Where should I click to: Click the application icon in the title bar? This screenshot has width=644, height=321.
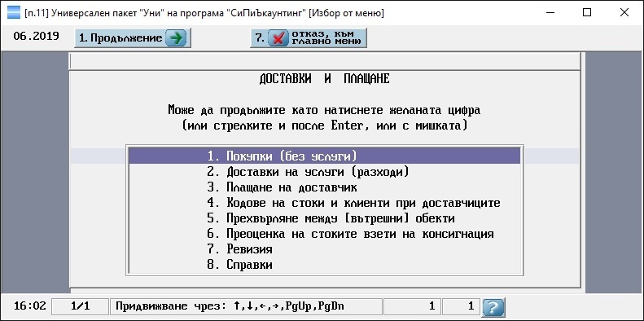[14, 12]
